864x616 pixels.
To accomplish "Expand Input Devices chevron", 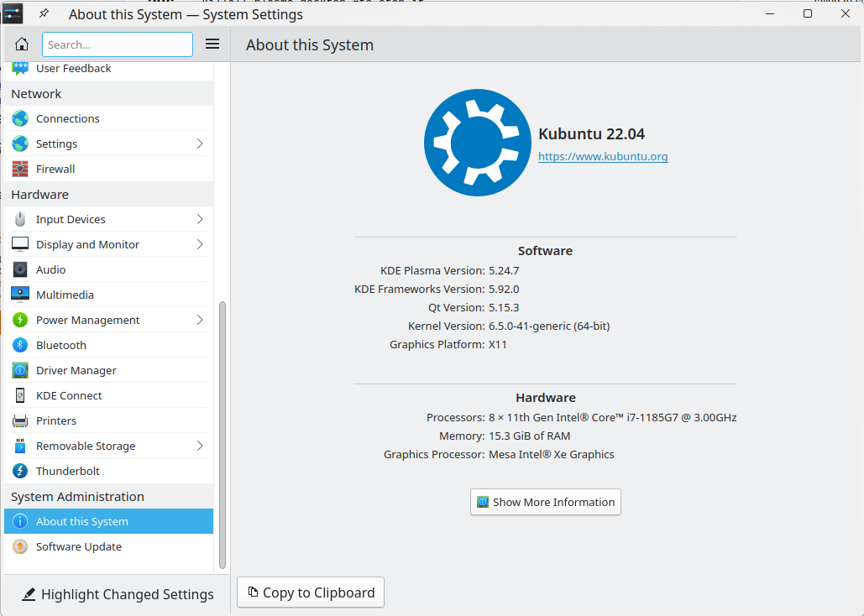I will tap(200, 219).
